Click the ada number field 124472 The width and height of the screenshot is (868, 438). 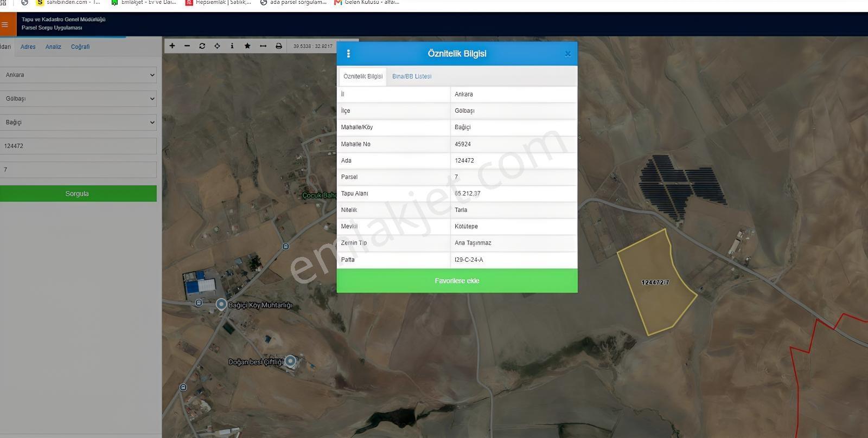tap(78, 146)
